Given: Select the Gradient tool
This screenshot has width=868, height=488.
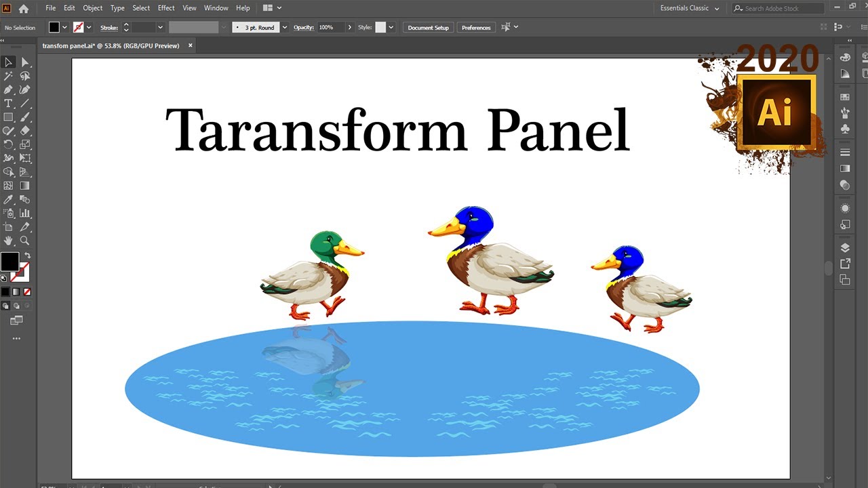Looking at the screenshot, I should coord(25,186).
